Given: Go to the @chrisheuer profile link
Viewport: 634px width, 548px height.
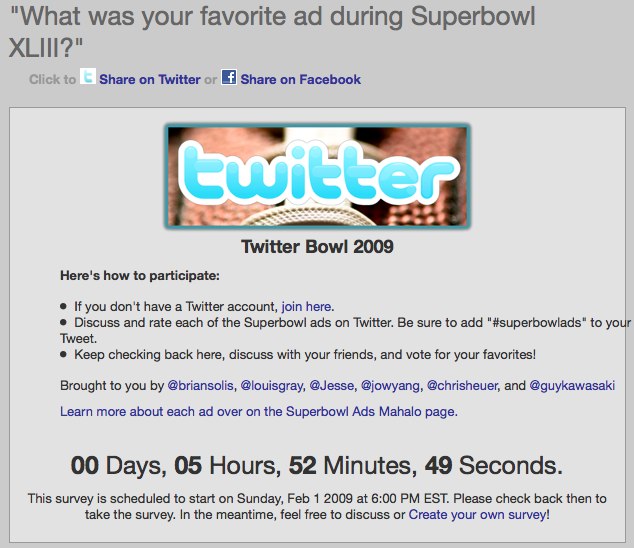Looking at the screenshot, I should [x=462, y=385].
